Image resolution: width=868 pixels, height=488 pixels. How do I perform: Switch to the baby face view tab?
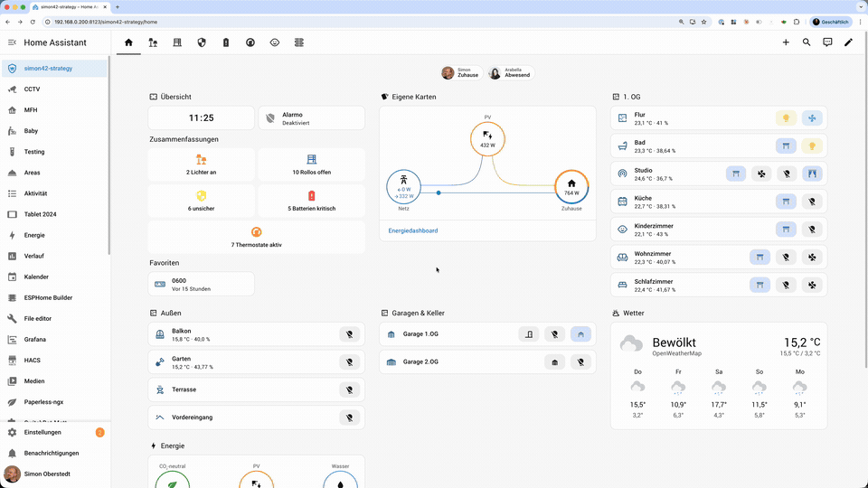point(275,42)
